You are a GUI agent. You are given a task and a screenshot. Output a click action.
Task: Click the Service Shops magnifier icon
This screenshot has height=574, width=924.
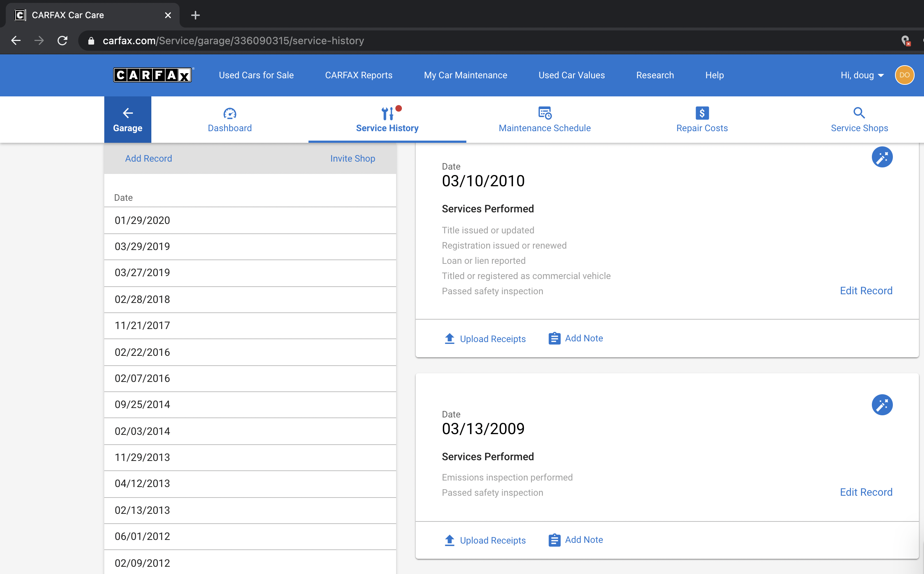(x=859, y=113)
